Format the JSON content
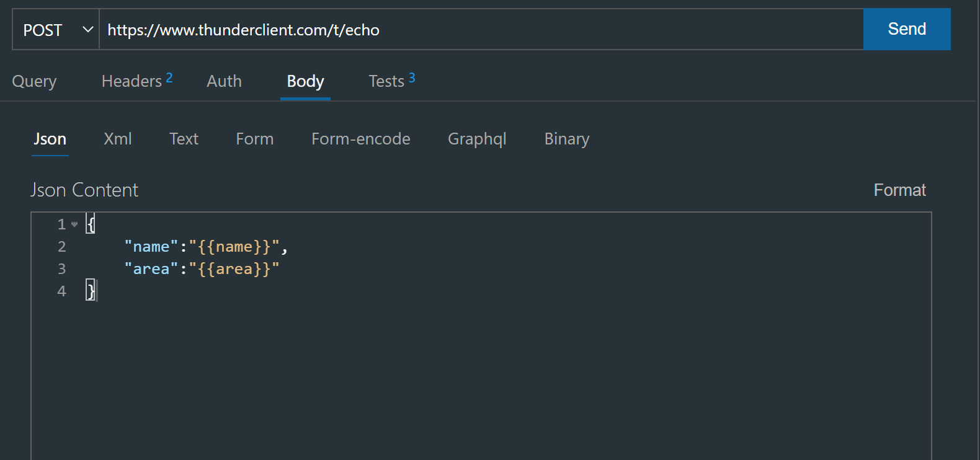 point(899,190)
